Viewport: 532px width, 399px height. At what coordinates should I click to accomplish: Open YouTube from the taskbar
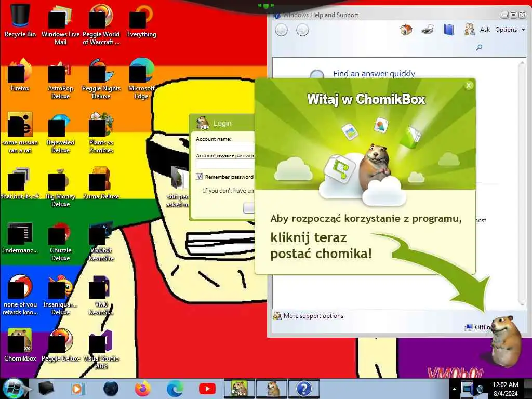207,389
